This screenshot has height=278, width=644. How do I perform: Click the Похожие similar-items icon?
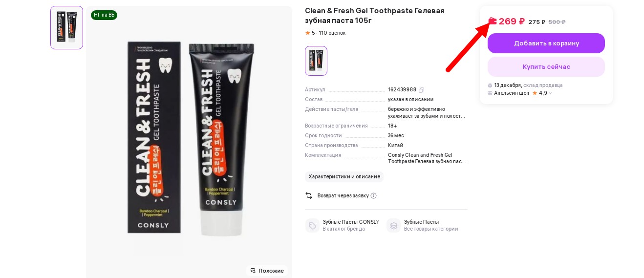[x=253, y=271]
